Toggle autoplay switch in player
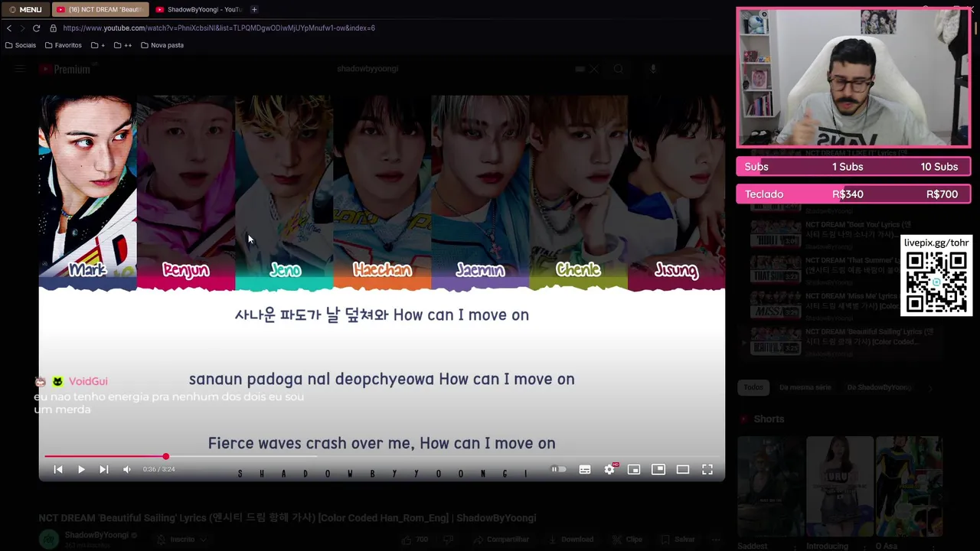This screenshot has height=551, width=980. coord(559,469)
